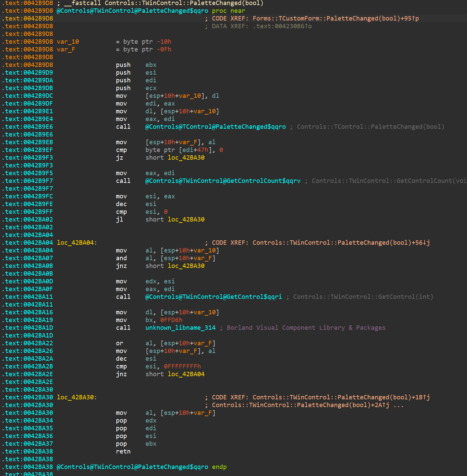Select the var_F stack variable declaration
Screen dimensions: 467x476
click(66, 49)
